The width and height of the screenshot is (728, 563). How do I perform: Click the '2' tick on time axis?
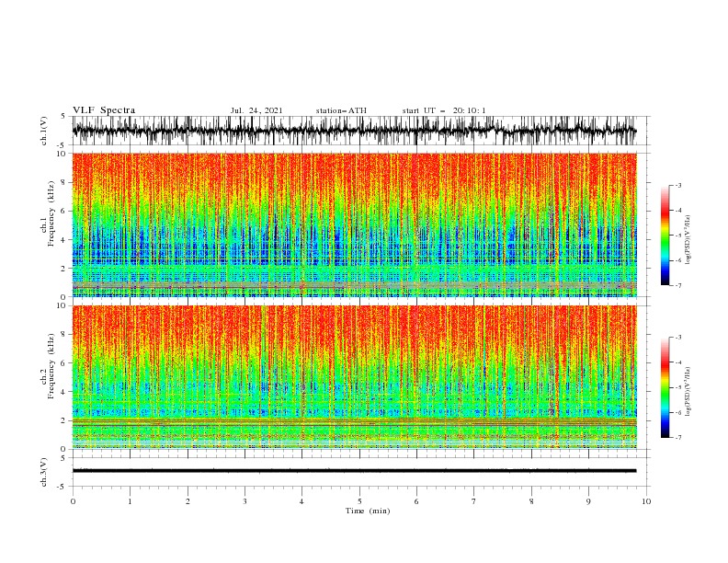[188, 501]
